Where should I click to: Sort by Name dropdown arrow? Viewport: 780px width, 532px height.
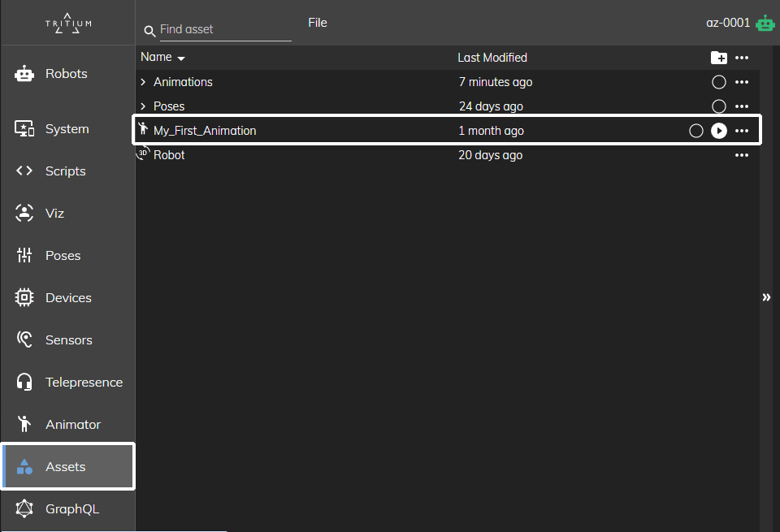click(x=181, y=58)
